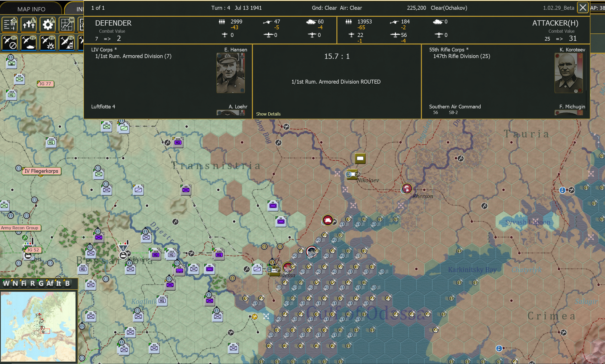Click the SB-2 aircraft type text
Viewport: 605px width, 364px height.
coord(453,112)
